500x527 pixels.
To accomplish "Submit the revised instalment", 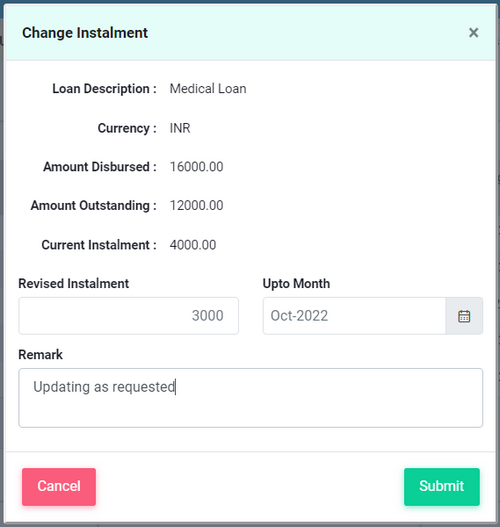I will [442, 487].
